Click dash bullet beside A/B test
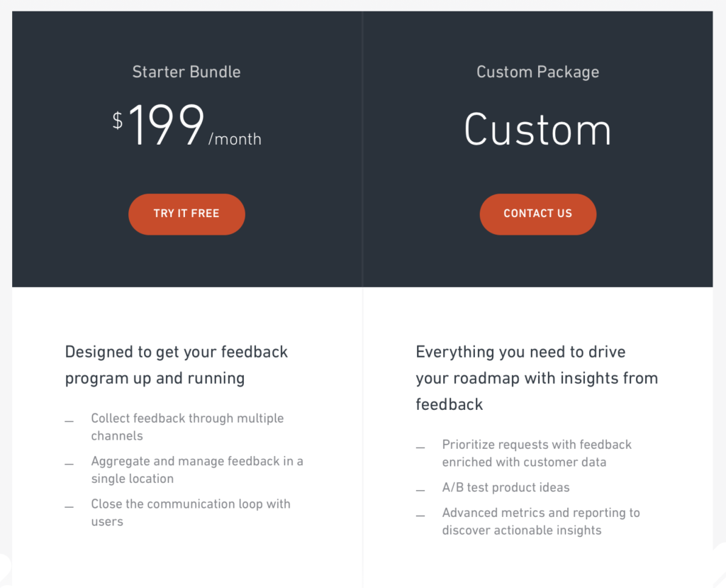The height and width of the screenshot is (588, 726). 420,490
